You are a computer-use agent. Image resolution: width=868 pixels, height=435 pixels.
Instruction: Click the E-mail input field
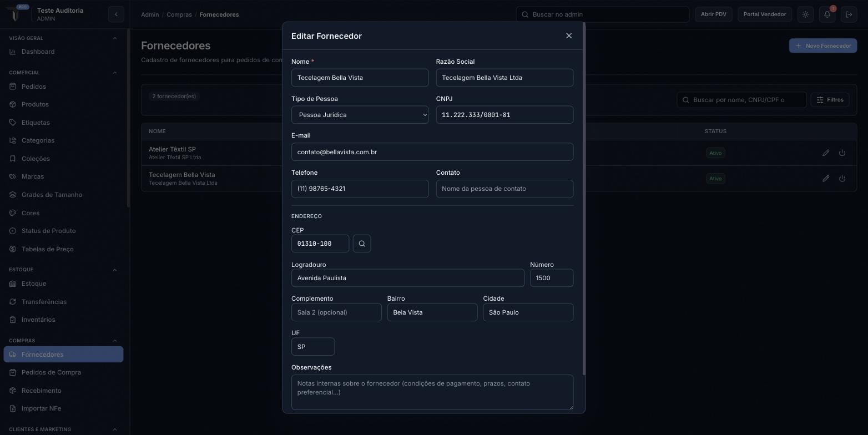tap(432, 152)
